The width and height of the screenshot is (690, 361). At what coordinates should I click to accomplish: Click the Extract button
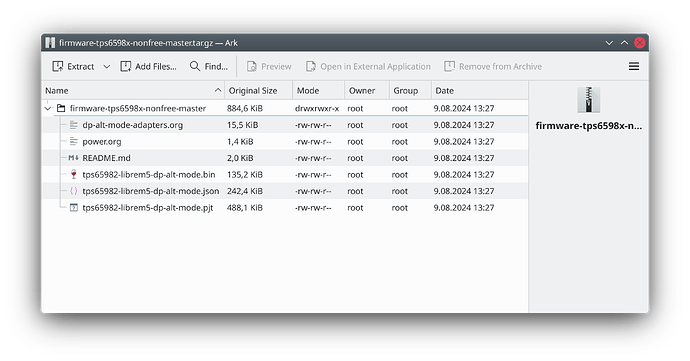tap(73, 66)
